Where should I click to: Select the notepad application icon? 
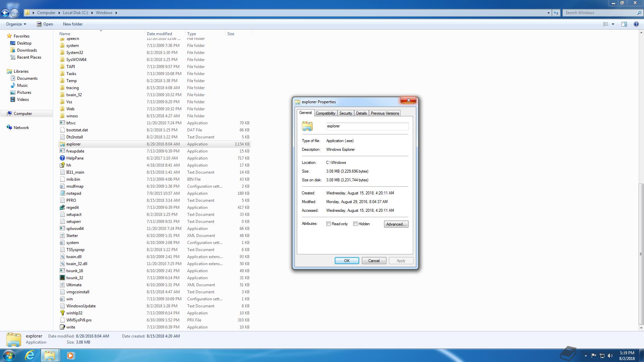pos(62,193)
